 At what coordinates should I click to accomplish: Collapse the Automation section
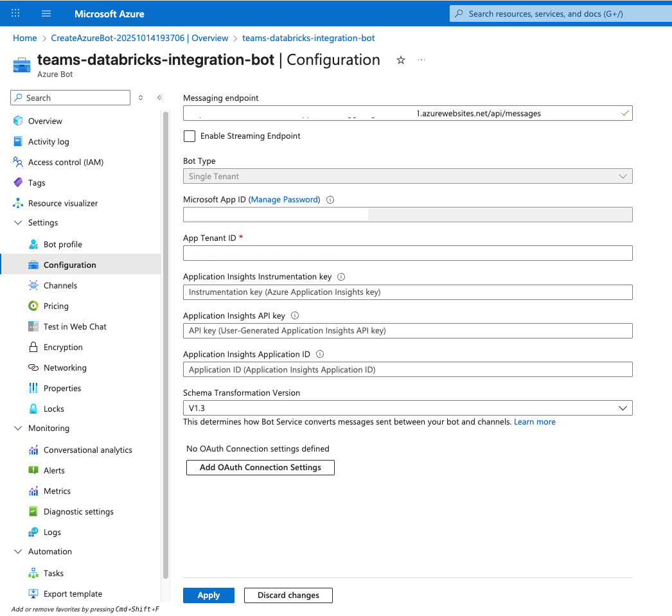point(17,551)
